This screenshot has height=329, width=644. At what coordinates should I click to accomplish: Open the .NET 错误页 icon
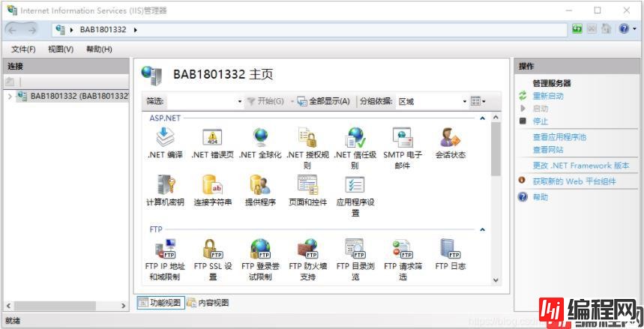212,139
